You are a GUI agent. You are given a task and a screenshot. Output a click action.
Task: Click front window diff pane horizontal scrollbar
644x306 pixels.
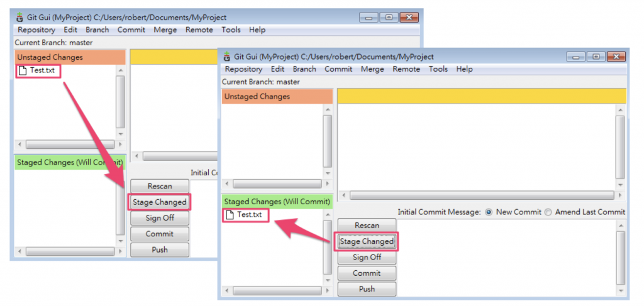click(483, 195)
